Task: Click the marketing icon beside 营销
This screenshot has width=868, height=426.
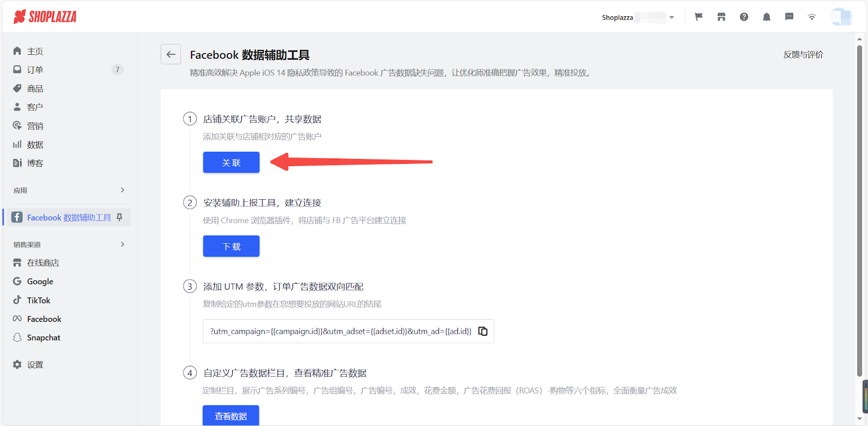Action: pos(17,126)
